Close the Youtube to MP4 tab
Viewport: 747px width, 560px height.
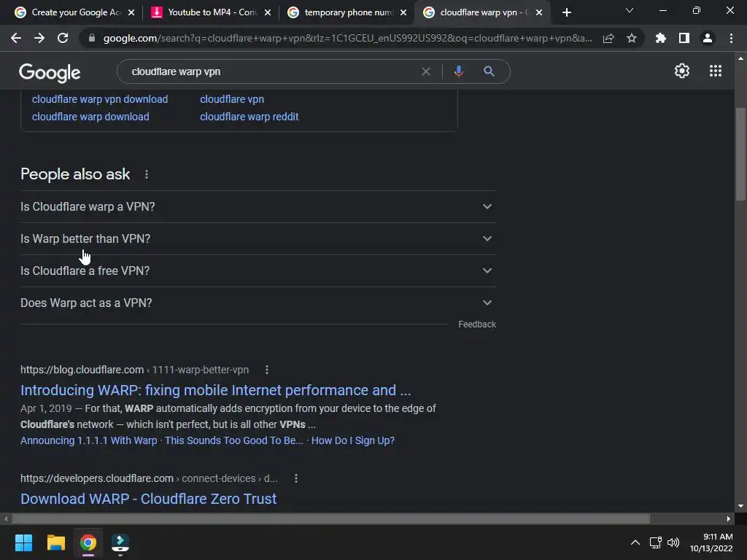pyautogui.click(x=267, y=13)
